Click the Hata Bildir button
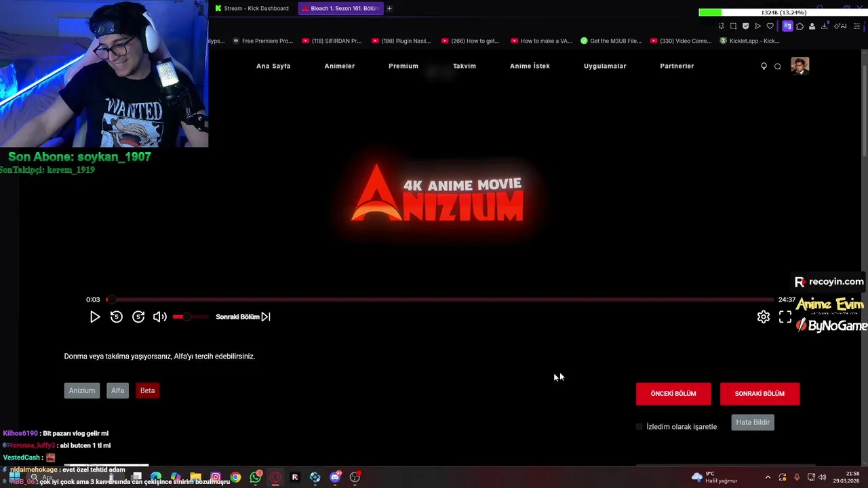This screenshot has width=868, height=488. (753, 422)
